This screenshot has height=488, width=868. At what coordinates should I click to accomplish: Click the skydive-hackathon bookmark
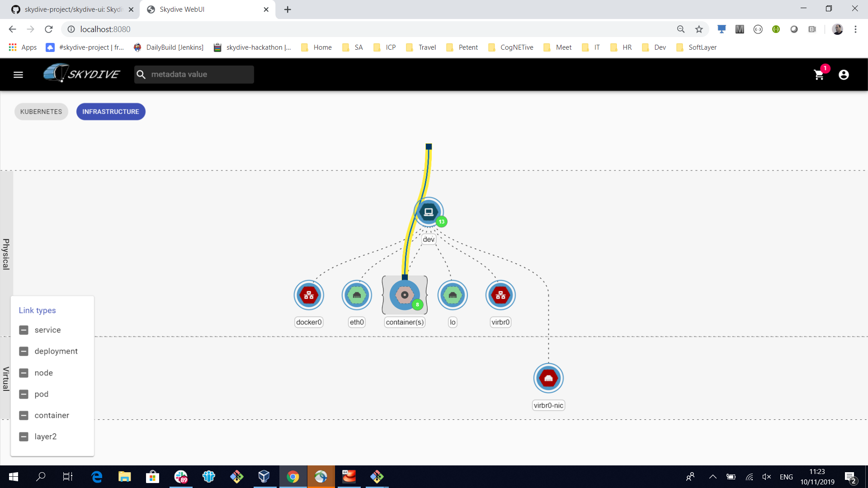252,47
